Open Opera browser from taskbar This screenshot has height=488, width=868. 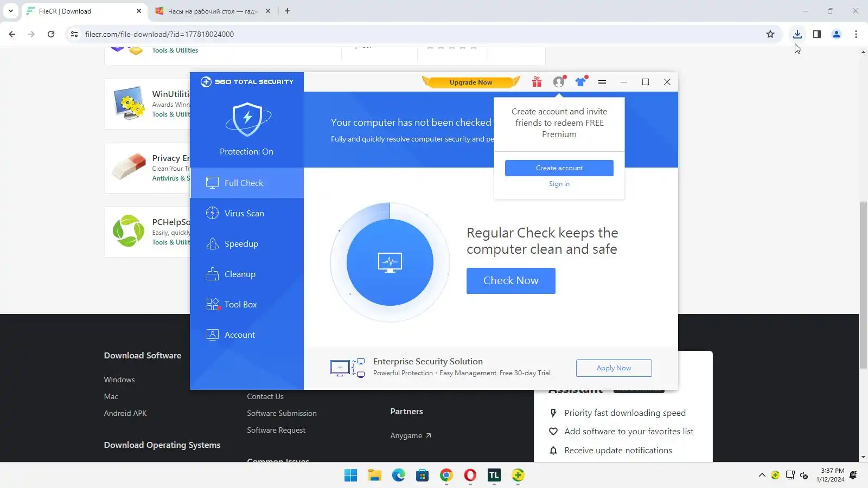[x=470, y=476]
